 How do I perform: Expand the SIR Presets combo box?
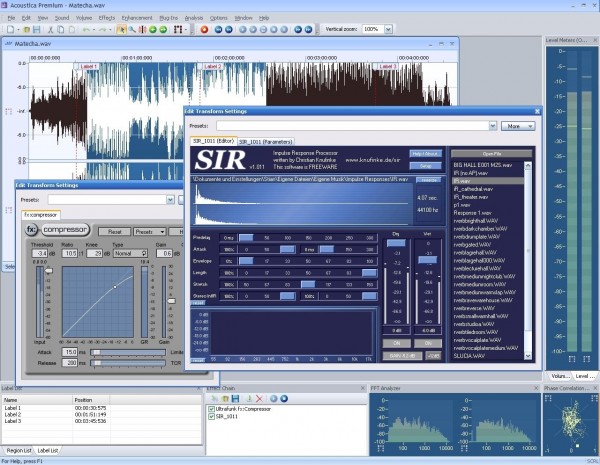(492, 126)
